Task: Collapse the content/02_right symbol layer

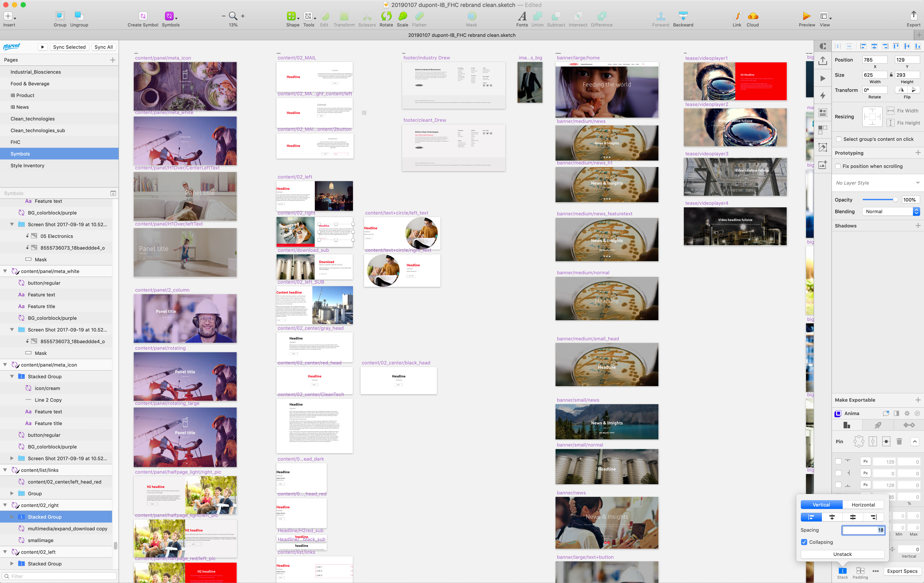Action: pyautogui.click(x=5, y=505)
